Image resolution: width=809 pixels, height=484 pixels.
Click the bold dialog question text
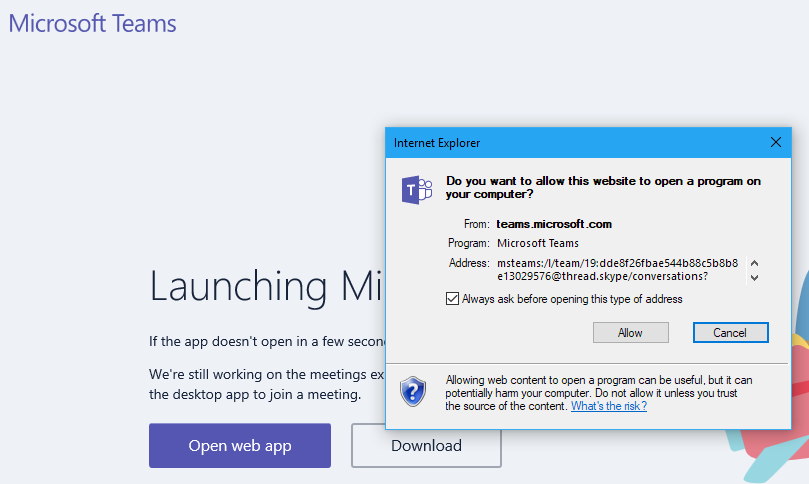click(603, 187)
